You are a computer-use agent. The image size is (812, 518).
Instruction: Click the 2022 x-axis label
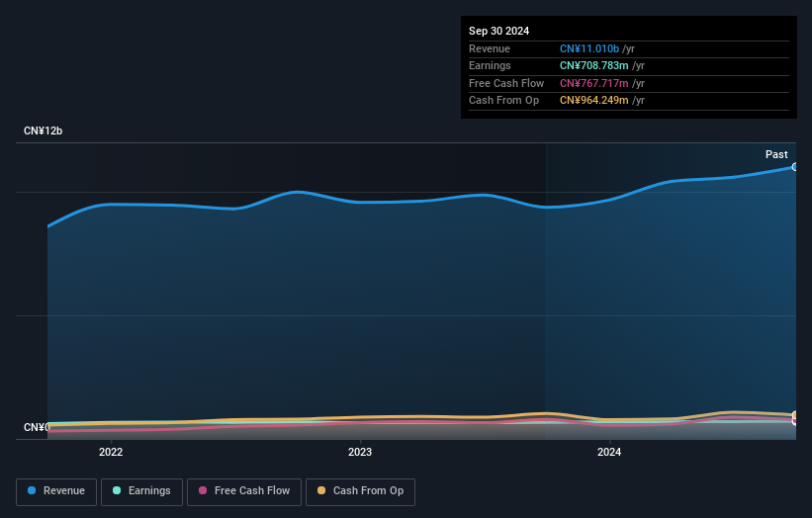point(111,452)
